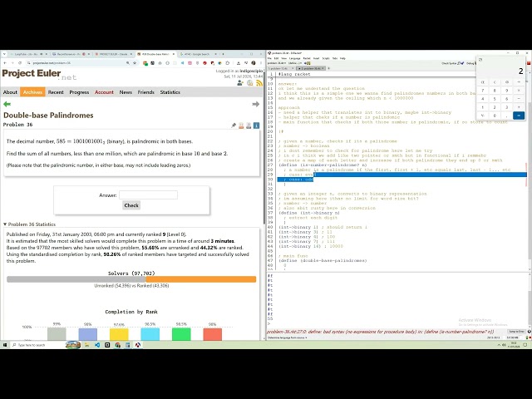The image size is (532, 399).
Task: Open the Archives tab
Action: pyautogui.click(x=32, y=92)
